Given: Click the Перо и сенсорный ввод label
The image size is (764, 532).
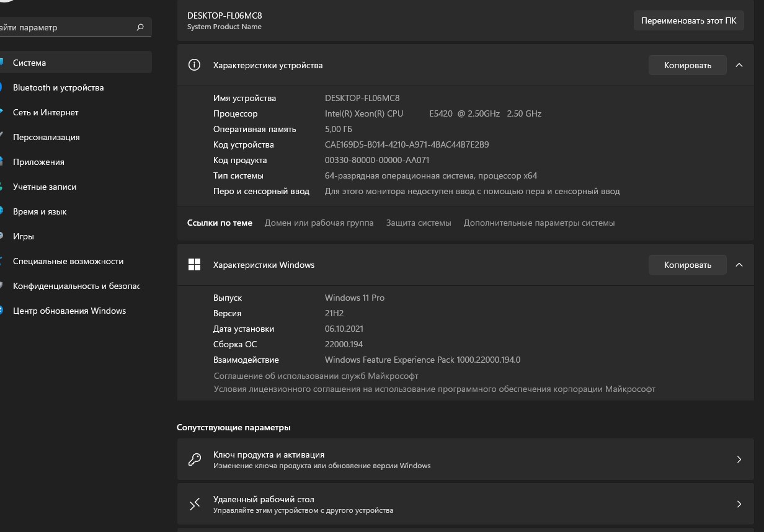Looking at the screenshot, I should click(261, 191).
